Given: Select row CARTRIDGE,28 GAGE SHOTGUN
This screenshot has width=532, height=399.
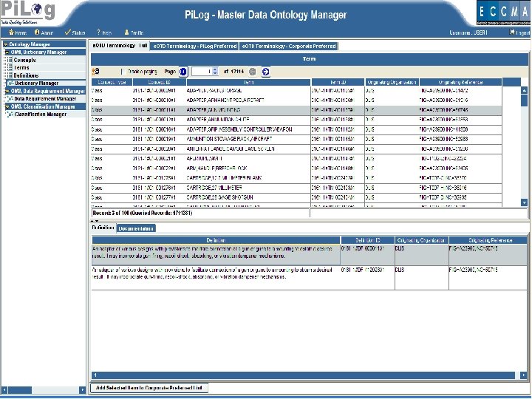Looking at the screenshot, I should 296,197.
